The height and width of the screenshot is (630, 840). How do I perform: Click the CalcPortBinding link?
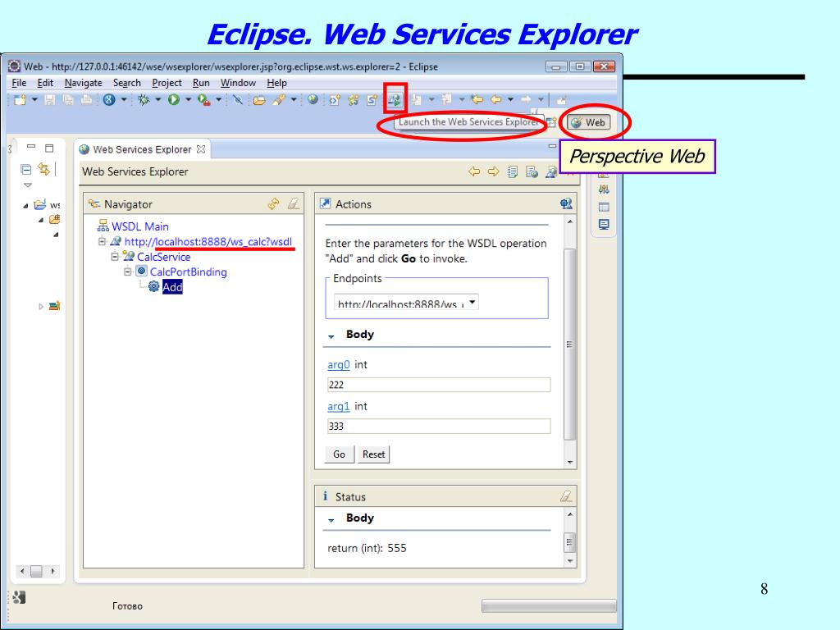click(x=188, y=272)
